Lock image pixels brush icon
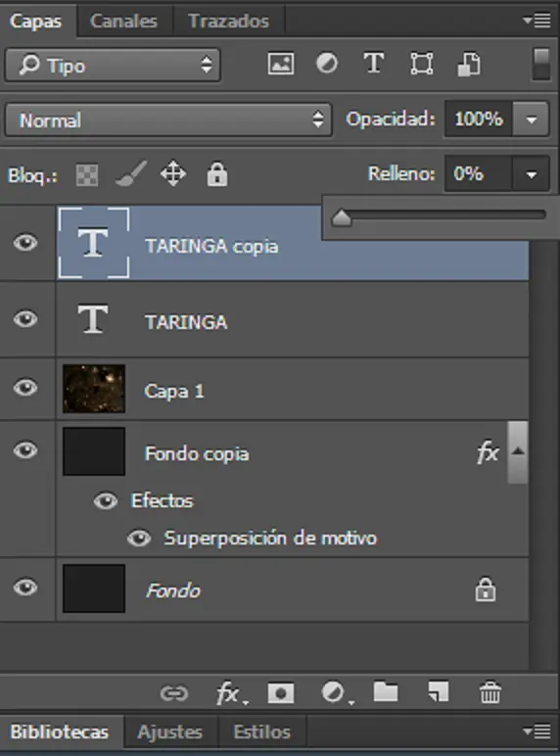This screenshot has height=756, width=560. (x=131, y=173)
